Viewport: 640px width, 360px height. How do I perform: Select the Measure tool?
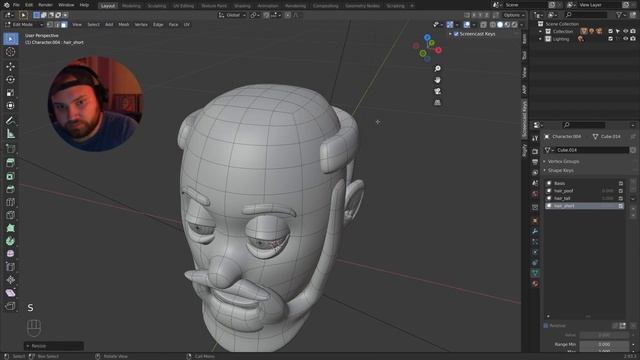click(11, 134)
